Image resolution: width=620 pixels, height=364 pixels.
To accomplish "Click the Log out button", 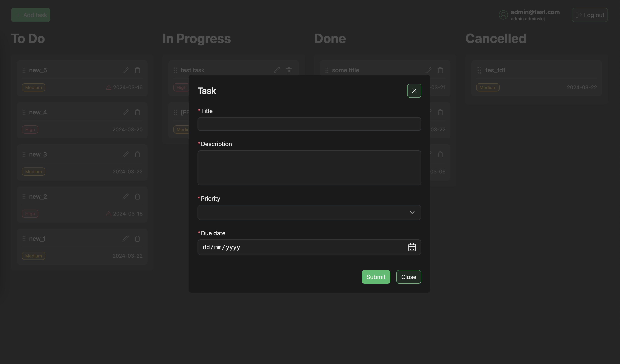I will click(589, 15).
